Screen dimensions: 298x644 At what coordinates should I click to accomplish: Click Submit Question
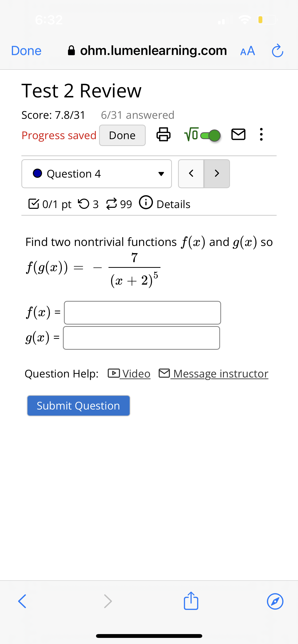coord(78,405)
